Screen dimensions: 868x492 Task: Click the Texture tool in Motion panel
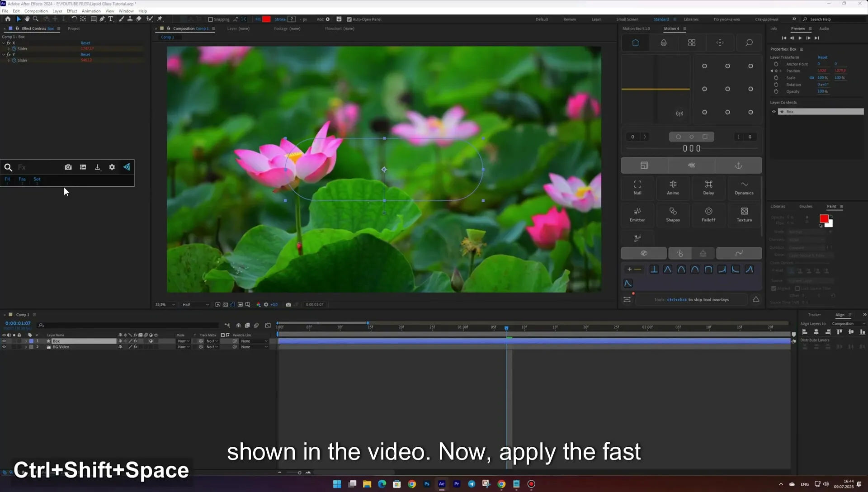744,214
